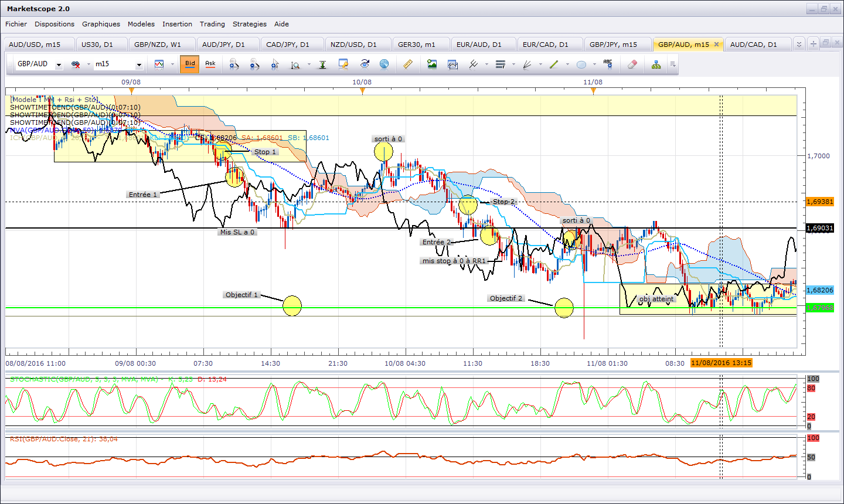Screen dimensions: 844x504
Task: Select the eraser tool
Action: pos(632,64)
